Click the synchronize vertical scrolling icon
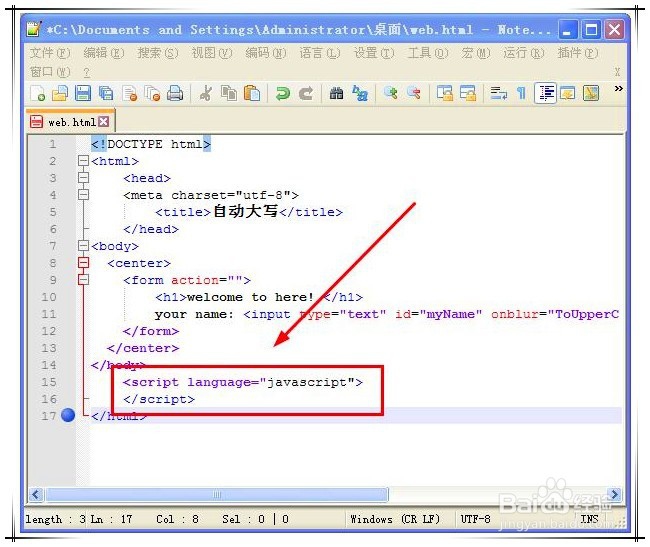650x547 pixels. coord(445,93)
